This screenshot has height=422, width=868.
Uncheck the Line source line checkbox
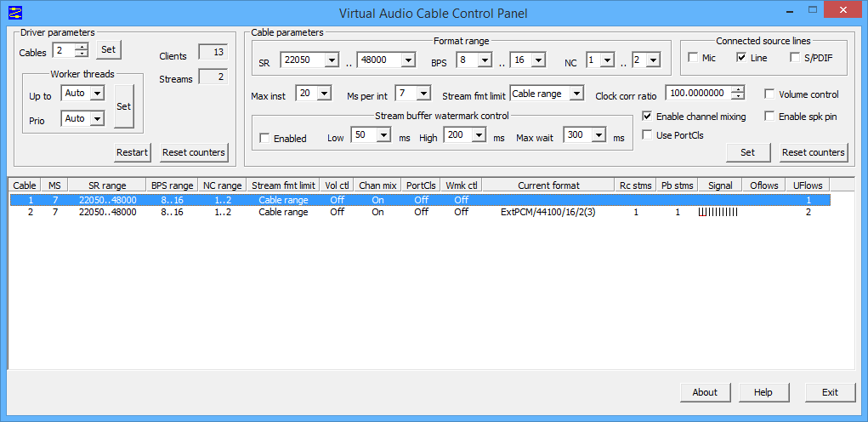point(741,58)
